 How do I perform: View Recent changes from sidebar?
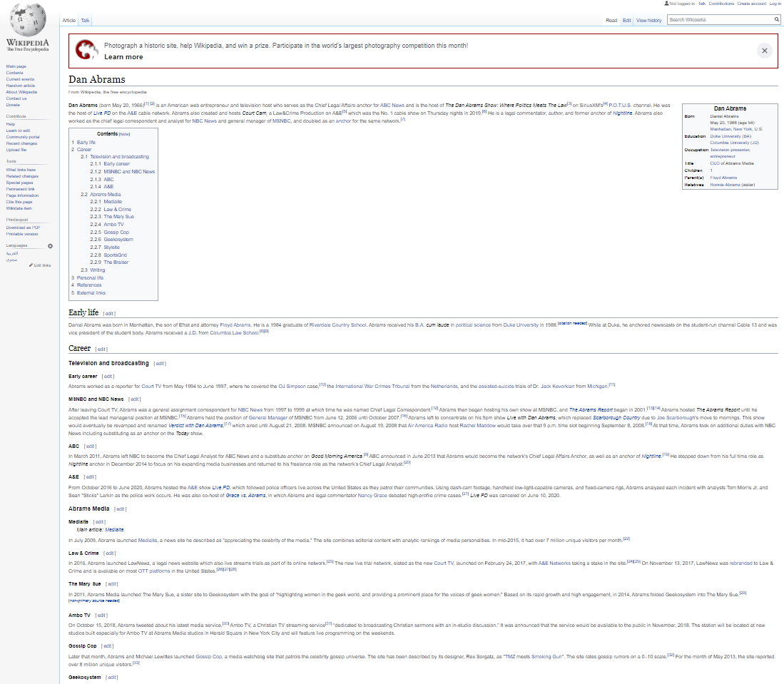(21, 143)
